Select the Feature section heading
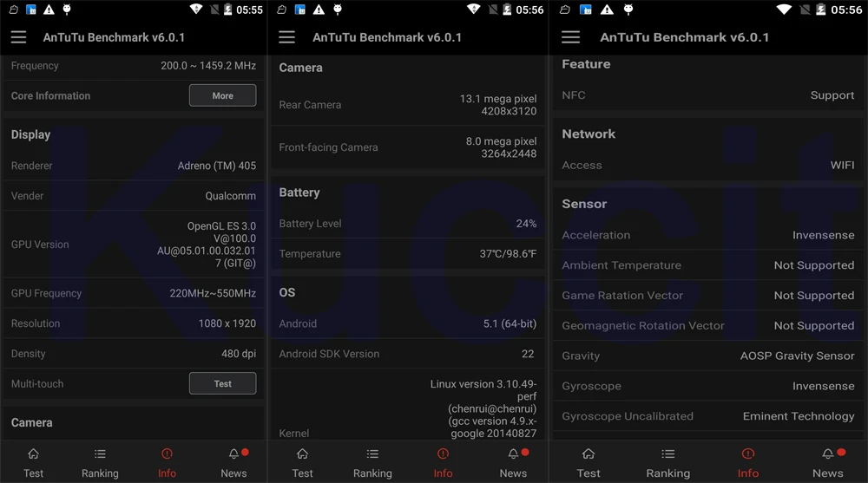Screen dimensions: 868x483 (x=586, y=64)
